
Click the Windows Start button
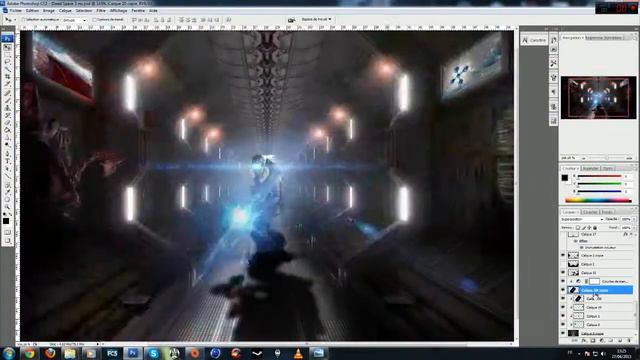[x=9, y=353]
